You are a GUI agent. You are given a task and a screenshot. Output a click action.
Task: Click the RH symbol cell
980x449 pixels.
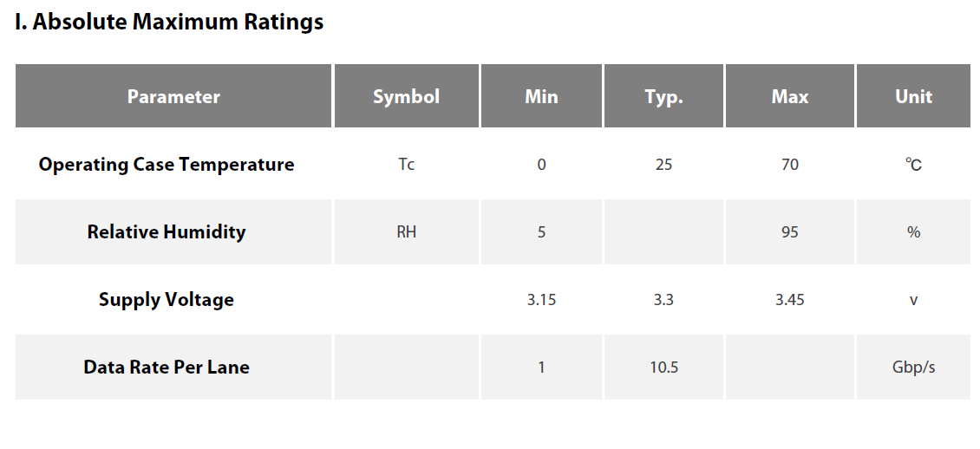point(406,231)
